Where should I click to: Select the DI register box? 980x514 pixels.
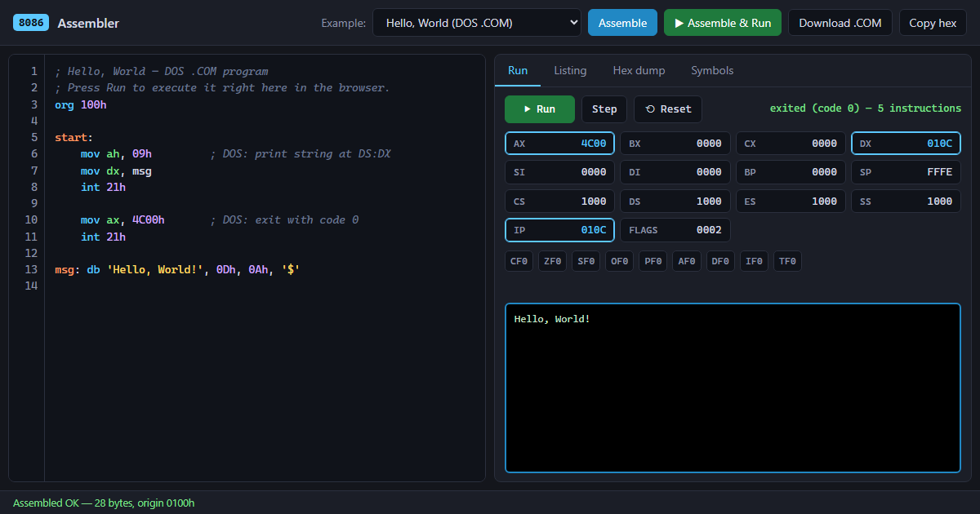coord(675,172)
